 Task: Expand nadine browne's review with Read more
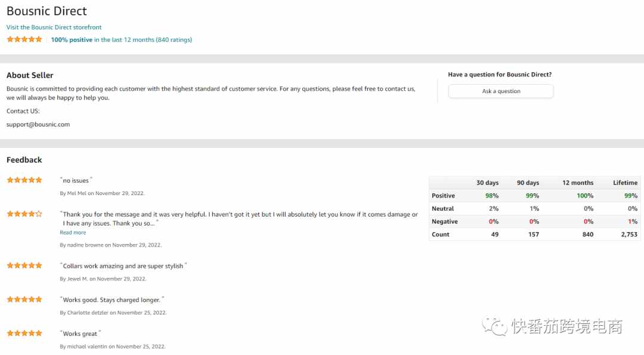pyautogui.click(x=73, y=233)
